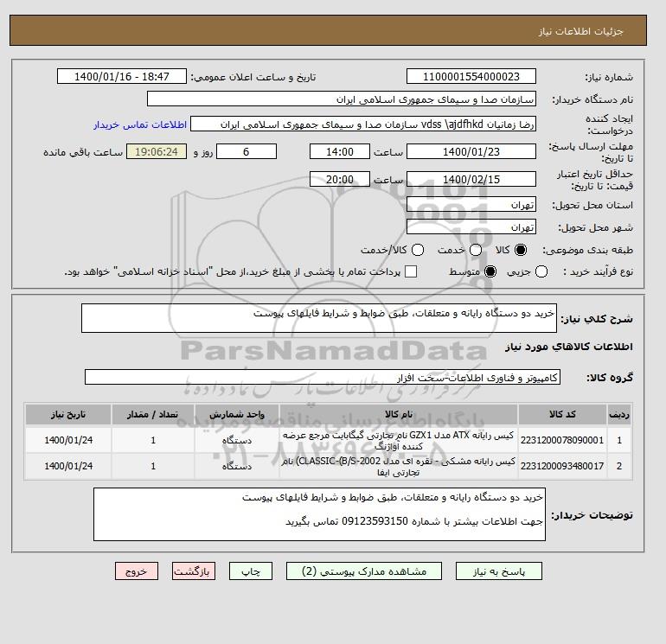Select the کالا/خدمت radio button
The image size is (666, 644).
click(x=418, y=250)
